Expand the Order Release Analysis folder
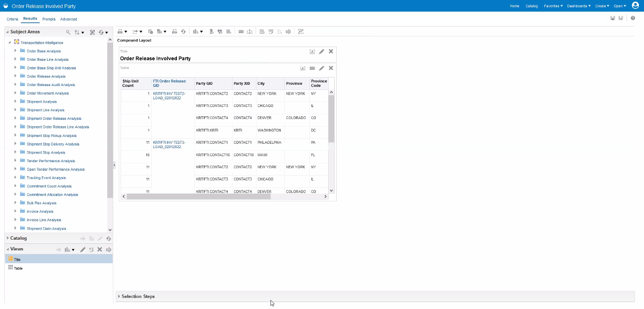 [15, 76]
